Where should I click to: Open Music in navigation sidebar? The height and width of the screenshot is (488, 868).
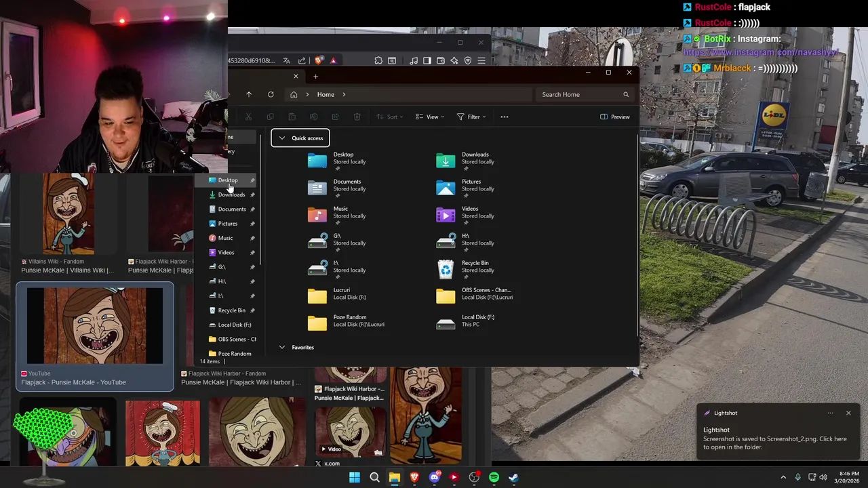pos(225,238)
